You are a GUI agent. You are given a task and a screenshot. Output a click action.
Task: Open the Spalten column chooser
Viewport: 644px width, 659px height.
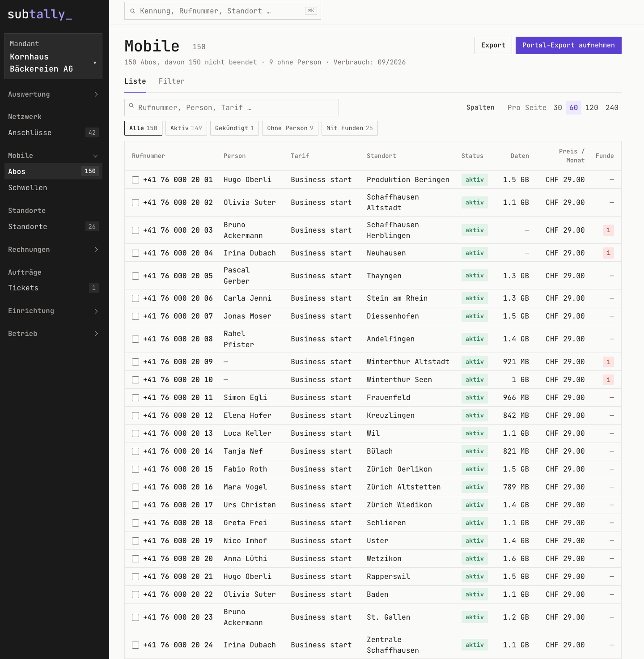[x=480, y=107]
